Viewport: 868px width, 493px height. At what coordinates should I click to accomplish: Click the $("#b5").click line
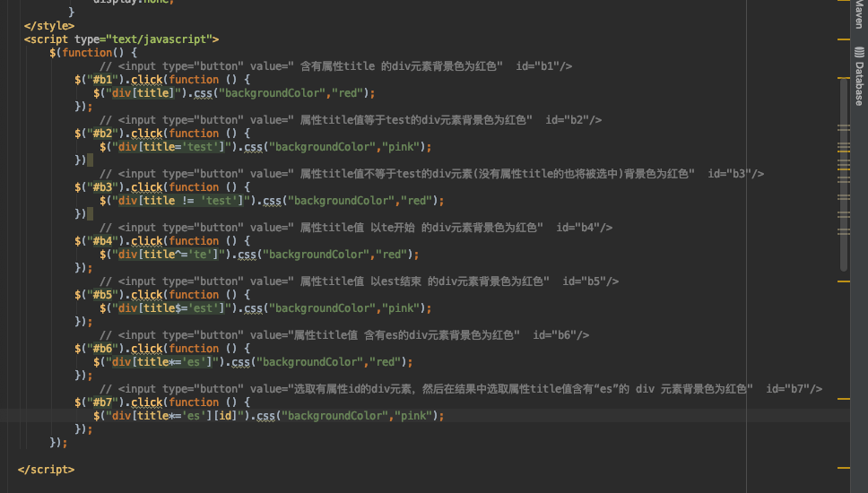162,294
